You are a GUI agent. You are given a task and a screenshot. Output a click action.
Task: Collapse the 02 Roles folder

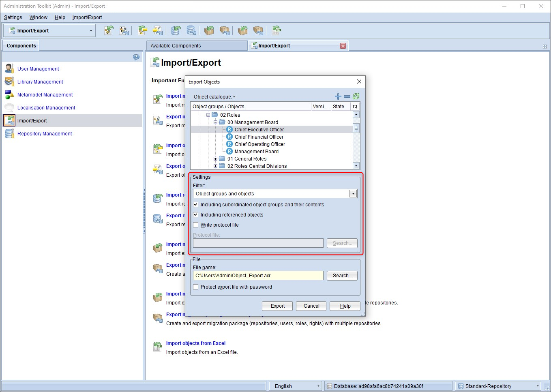(208, 115)
